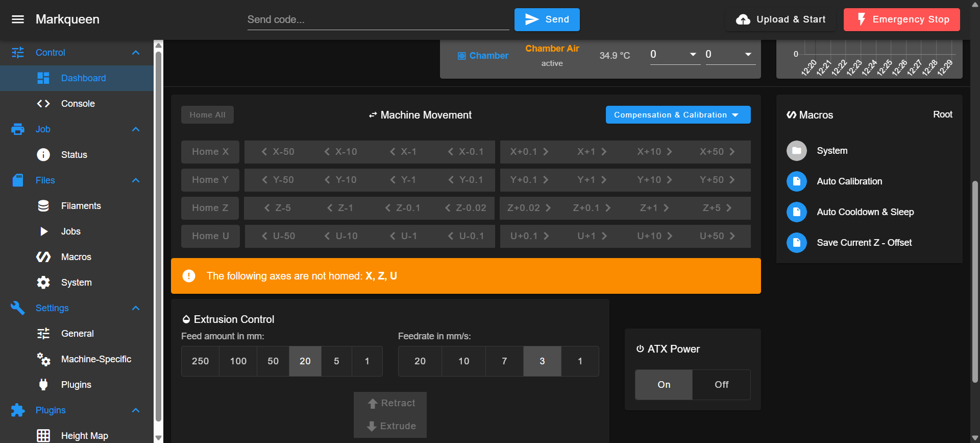Collapse the Files section chevron
This screenshot has width=980, height=443.
click(x=136, y=180)
